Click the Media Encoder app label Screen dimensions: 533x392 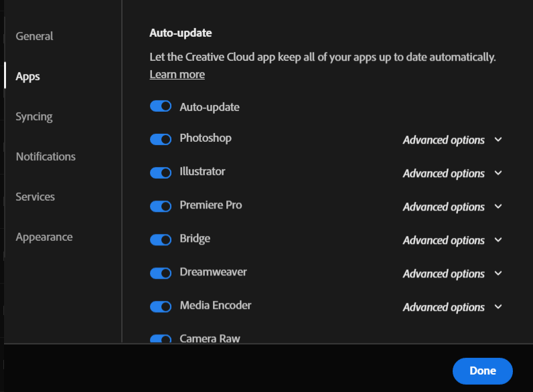(216, 305)
